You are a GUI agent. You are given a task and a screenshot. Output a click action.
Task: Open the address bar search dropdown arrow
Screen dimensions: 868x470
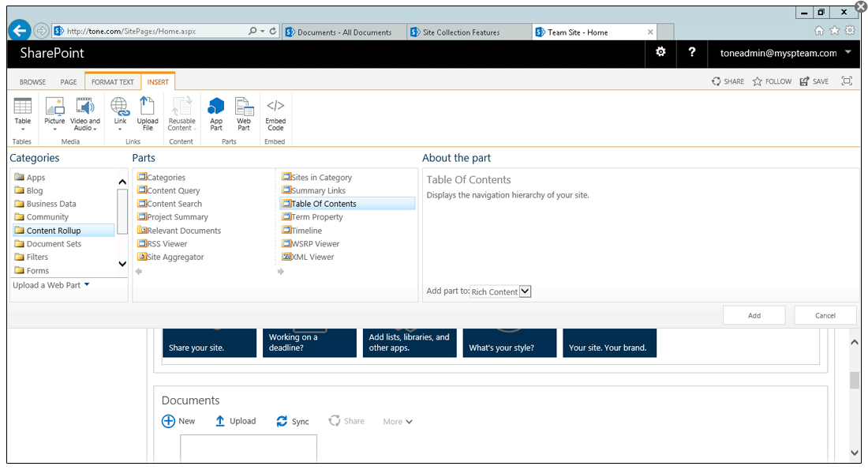263,31
